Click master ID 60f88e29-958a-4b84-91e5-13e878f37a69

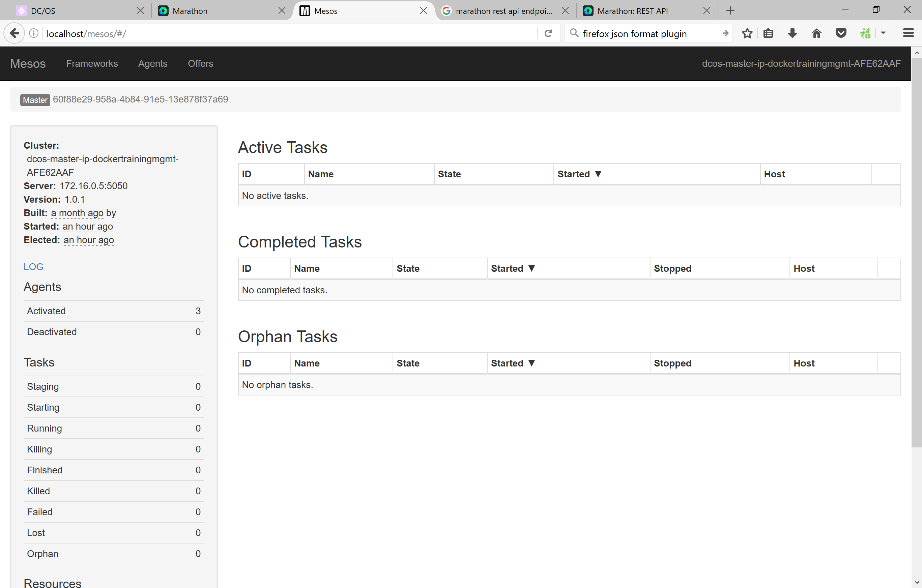(x=141, y=99)
